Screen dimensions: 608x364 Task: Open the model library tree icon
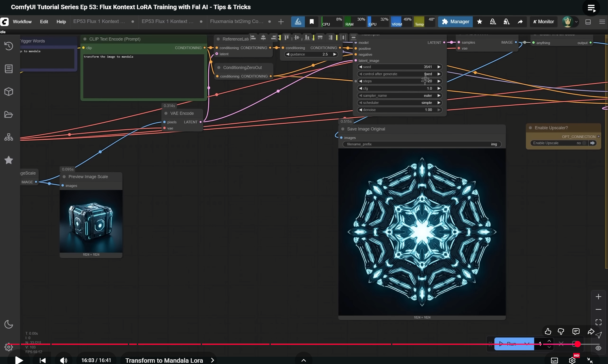(9, 137)
